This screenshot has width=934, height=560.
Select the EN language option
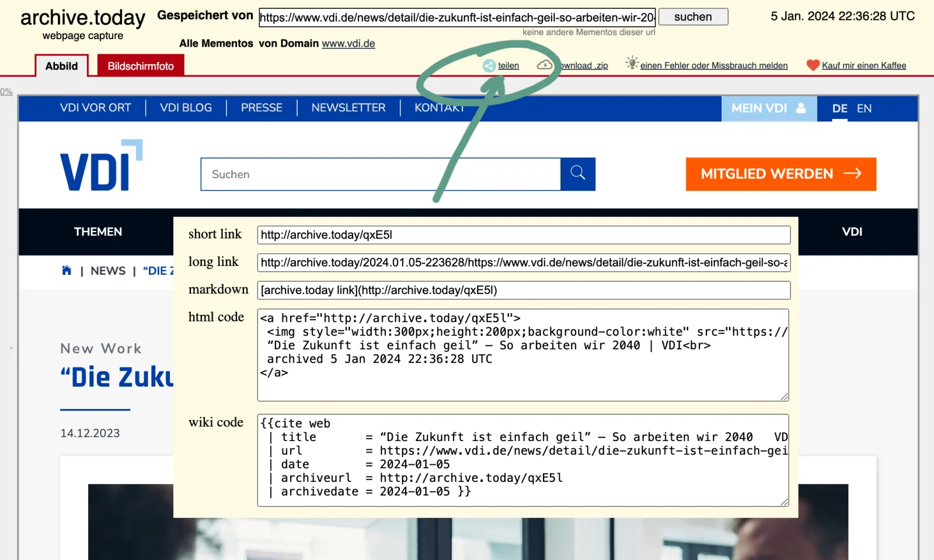point(865,108)
